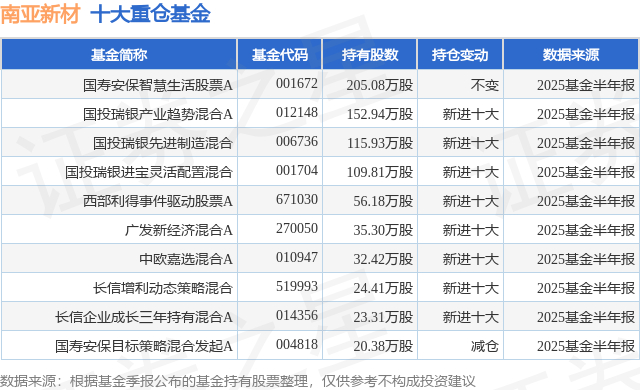Click the 基金简称 column header
The width and height of the screenshot is (640, 390).
[119, 55]
